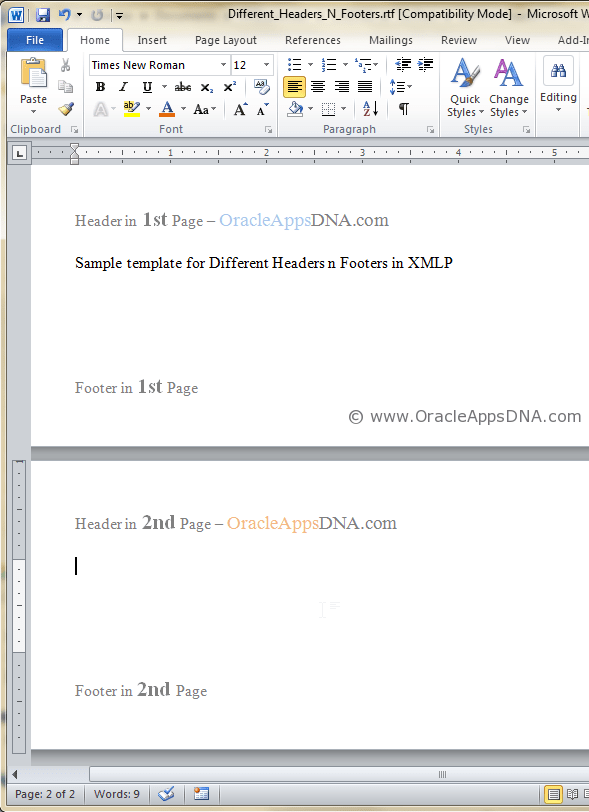Open Change Styles menu
Image resolution: width=589 pixels, height=812 pixels.
[x=509, y=88]
